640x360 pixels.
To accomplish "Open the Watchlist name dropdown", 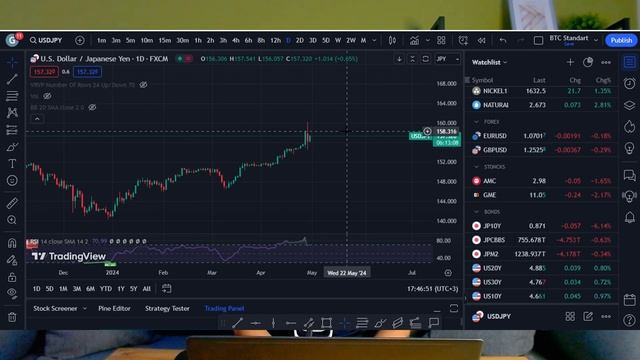I will (x=489, y=62).
